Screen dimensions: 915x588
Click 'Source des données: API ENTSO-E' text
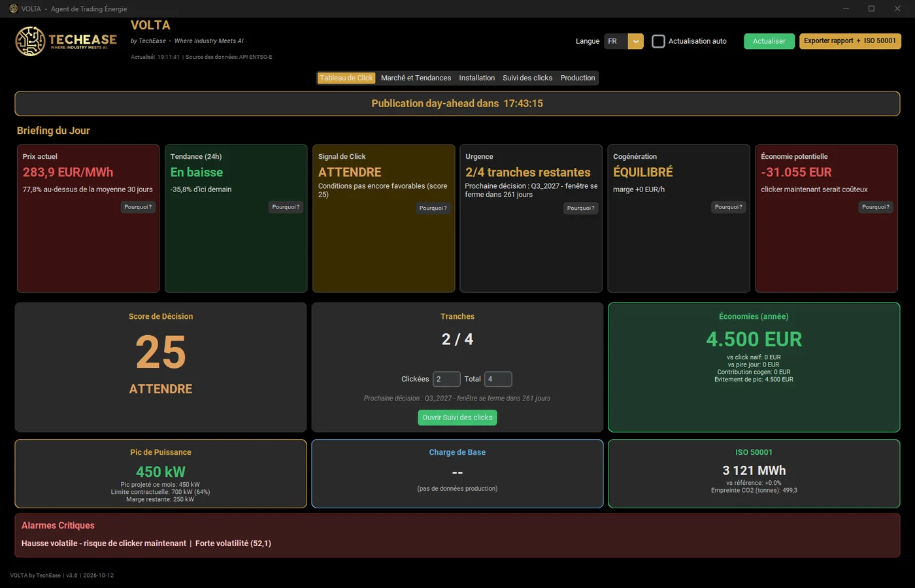tap(229, 57)
